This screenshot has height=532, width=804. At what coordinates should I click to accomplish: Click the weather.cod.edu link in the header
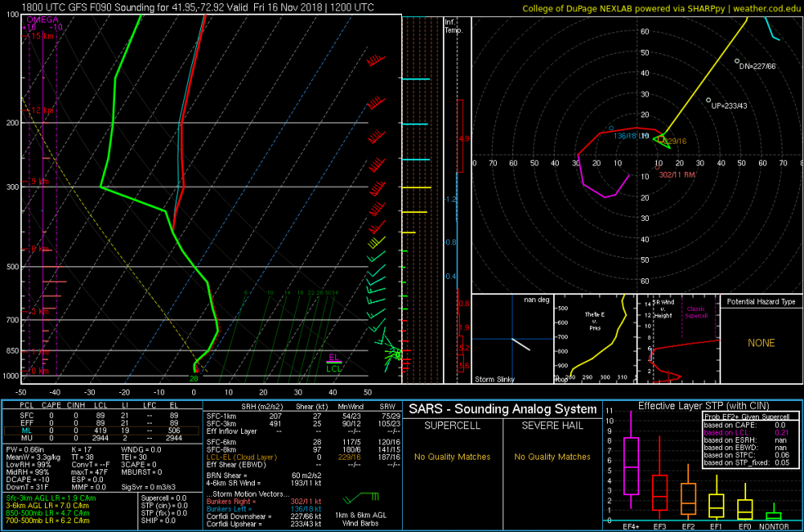click(766, 8)
